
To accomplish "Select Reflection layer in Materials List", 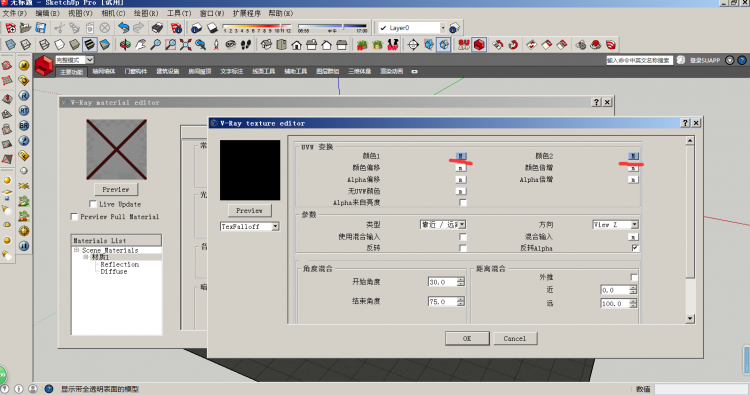I will [x=120, y=264].
